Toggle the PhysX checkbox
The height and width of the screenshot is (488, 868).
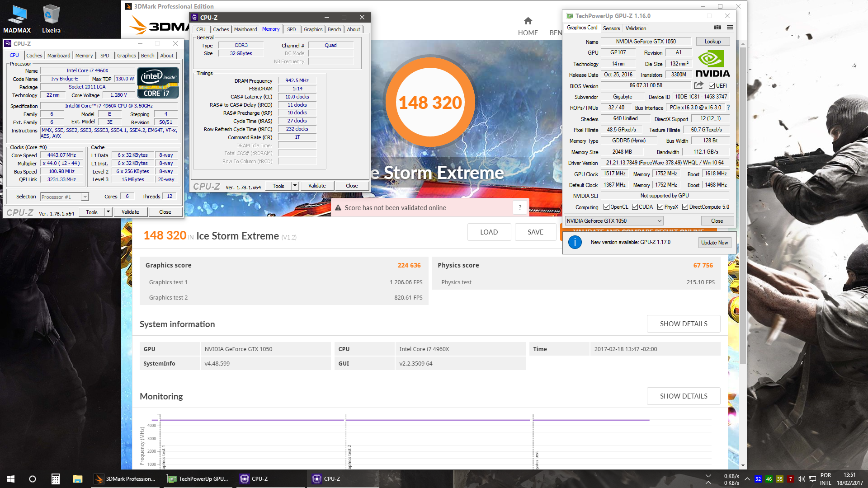660,207
